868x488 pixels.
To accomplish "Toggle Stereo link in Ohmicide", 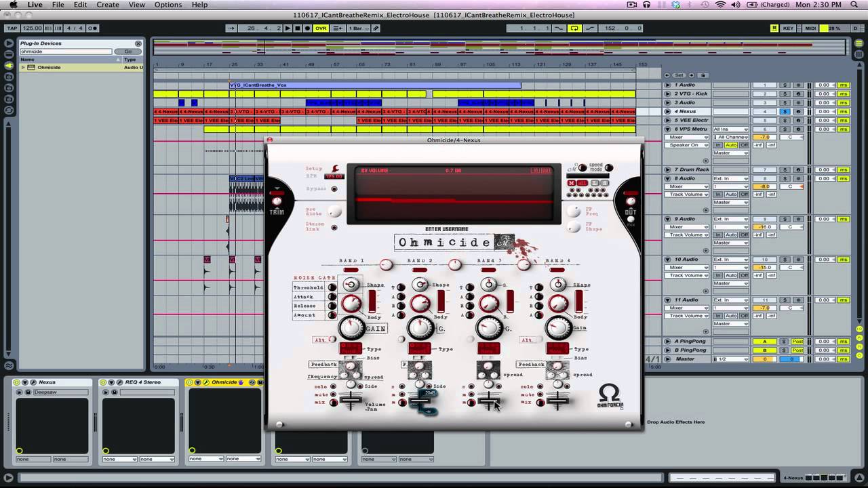I will click(x=334, y=228).
